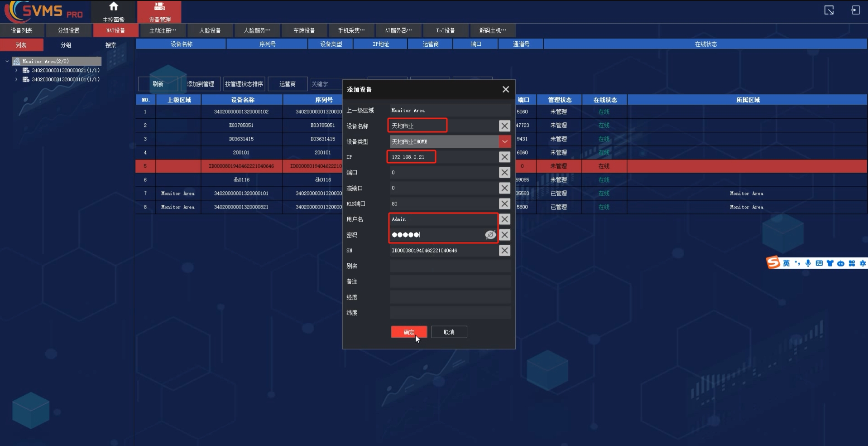This screenshot has height=446, width=868.
Task: Open the 设备类型 dropdown arrow
Action: (504, 141)
